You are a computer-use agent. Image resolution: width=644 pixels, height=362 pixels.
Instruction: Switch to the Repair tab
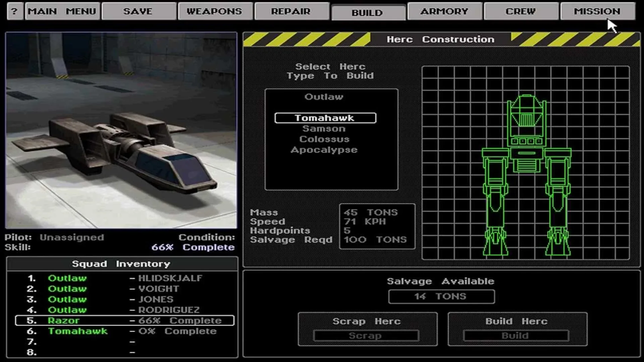tap(291, 11)
